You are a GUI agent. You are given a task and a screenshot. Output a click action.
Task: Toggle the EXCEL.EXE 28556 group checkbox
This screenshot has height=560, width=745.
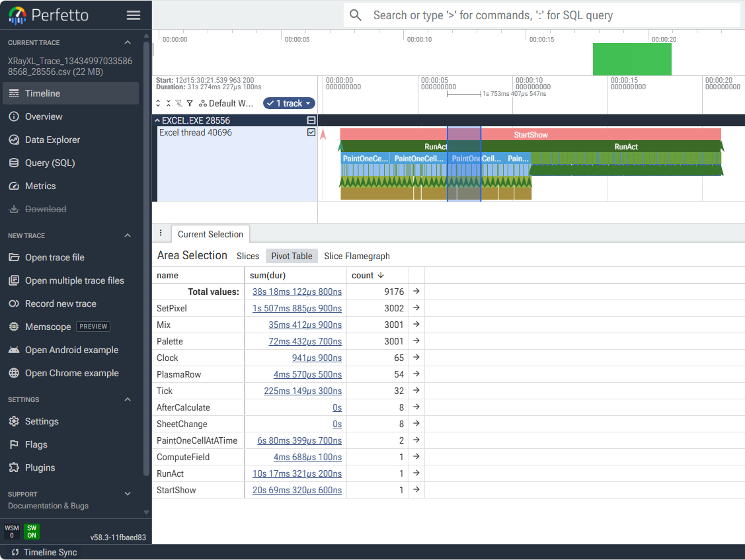pyautogui.click(x=311, y=120)
